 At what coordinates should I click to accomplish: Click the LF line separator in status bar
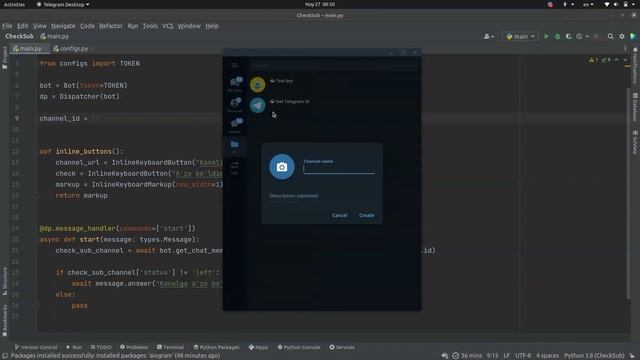[x=506, y=356]
